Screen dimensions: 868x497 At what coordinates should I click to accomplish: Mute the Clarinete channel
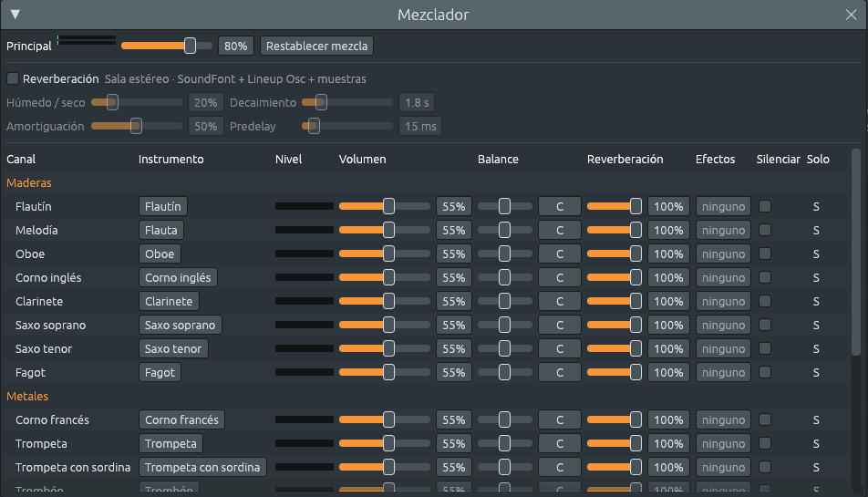[x=764, y=302]
